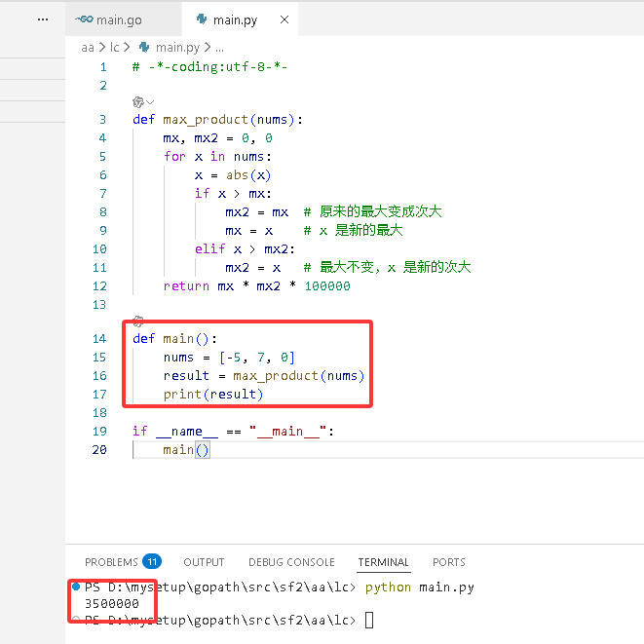This screenshot has height=644, width=644.
Task: Switch to the OUTPUT panel tab
Action: point(204,562)
